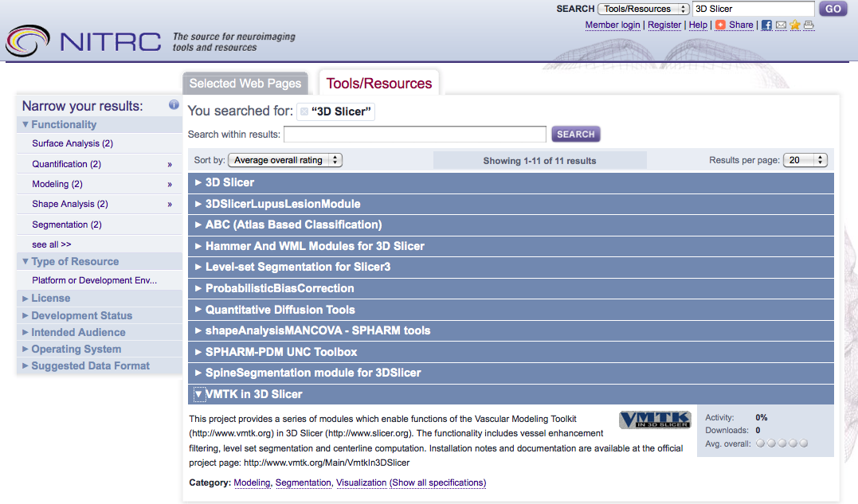Click the NITRC logo
The height and width of the screenshot is (504, 858).
(x=84, y=41)
